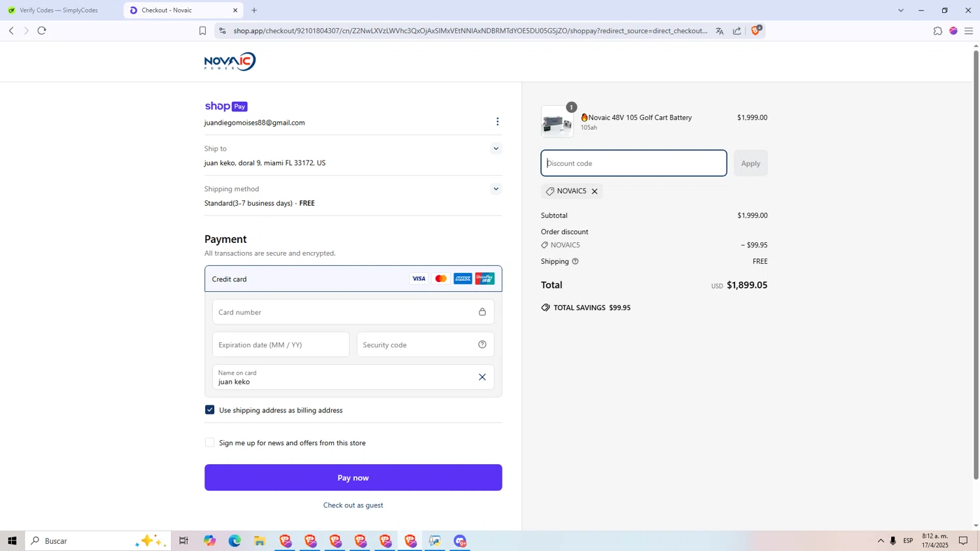980x551 pixels.
Task: Open the browser hamburger menu
Action: click(x=969, y=31)
